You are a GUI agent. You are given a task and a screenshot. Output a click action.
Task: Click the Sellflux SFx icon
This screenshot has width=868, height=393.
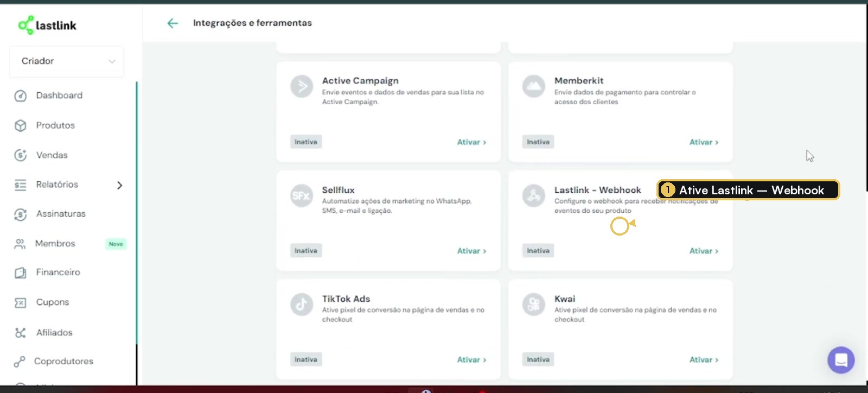point(302,195)
